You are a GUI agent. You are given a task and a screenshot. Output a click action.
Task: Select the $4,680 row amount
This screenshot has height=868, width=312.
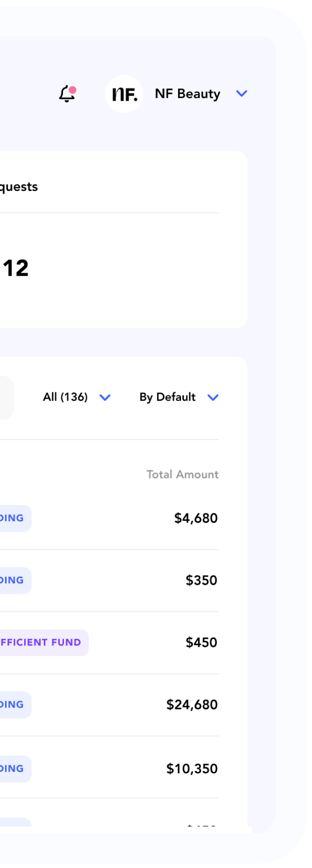tap(196, 518)
